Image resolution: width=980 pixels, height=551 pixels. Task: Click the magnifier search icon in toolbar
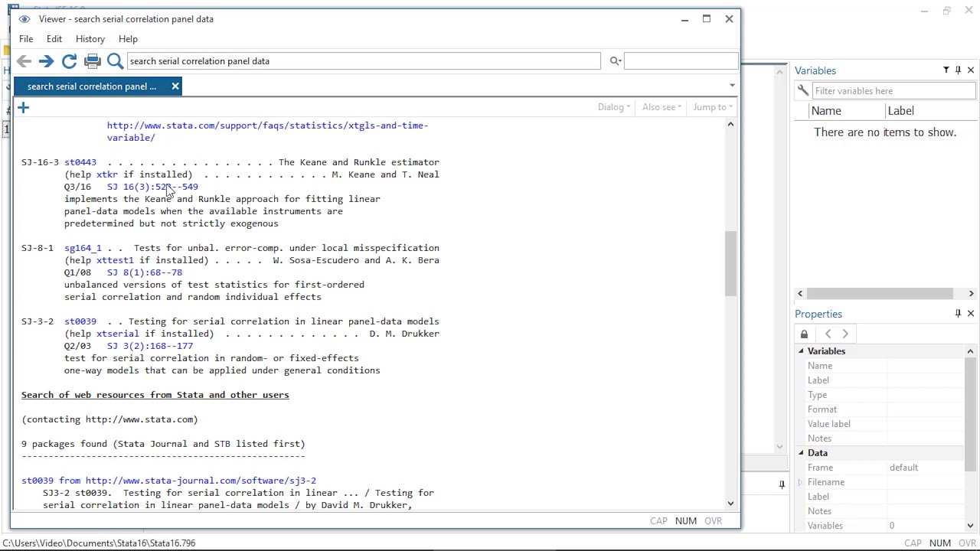(115, 61)
